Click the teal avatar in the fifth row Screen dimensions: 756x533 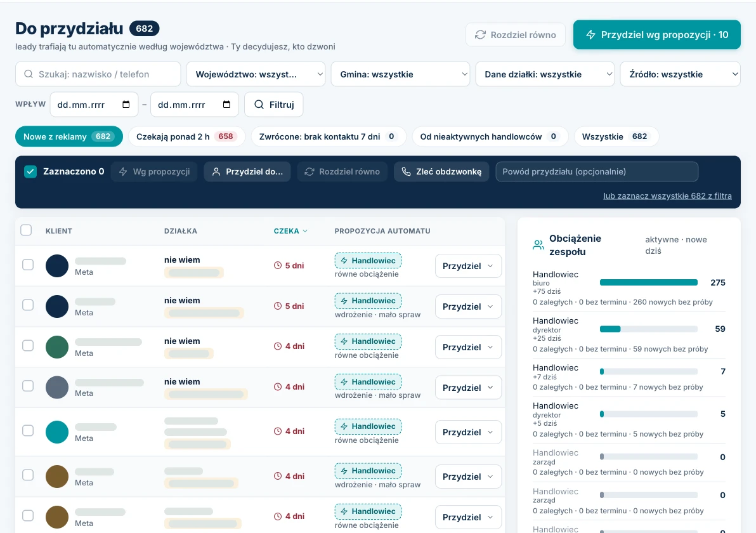(57, 432)
